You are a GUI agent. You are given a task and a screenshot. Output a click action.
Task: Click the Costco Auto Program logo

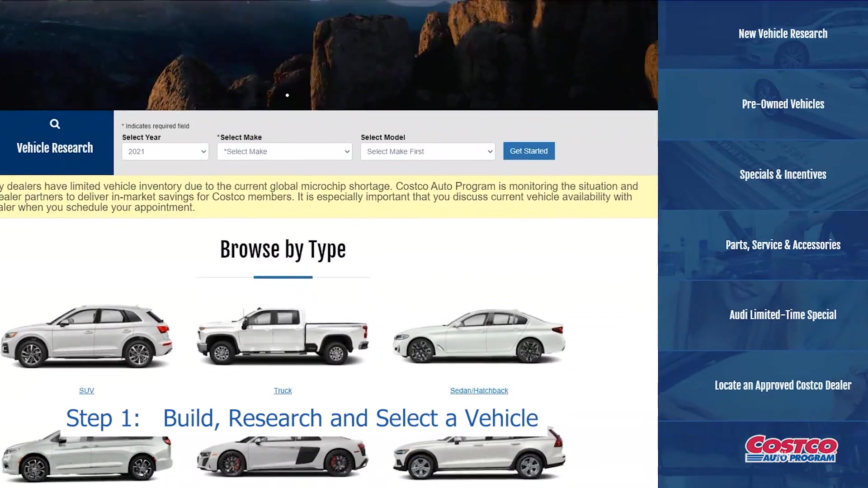791,449
